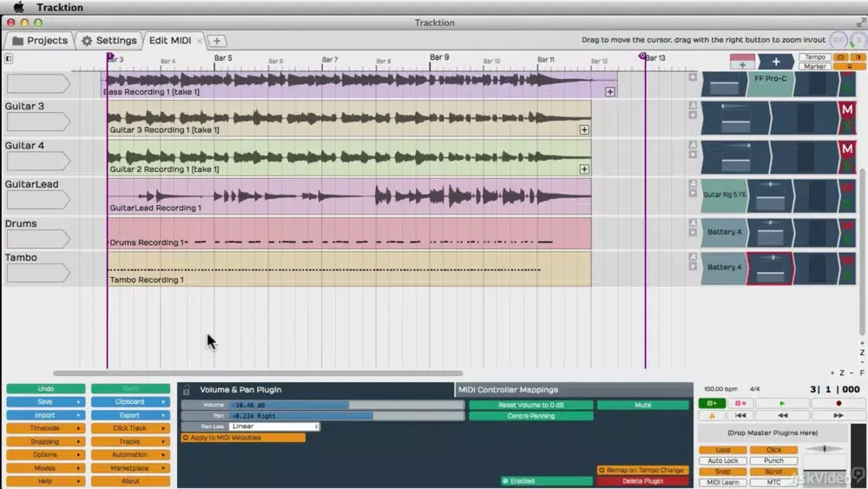
Task: Open the Tracktion menu in menu bar
Action: (60, 7)
